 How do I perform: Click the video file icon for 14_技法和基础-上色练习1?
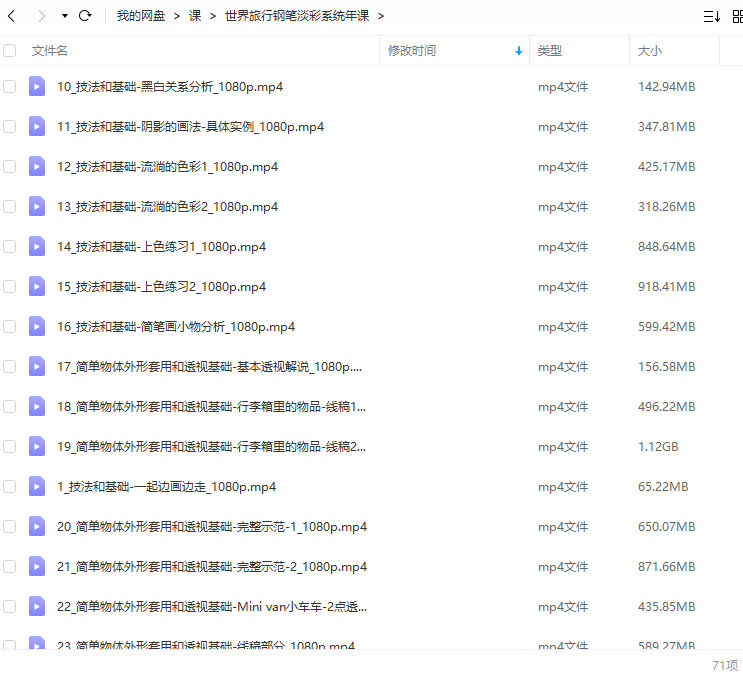(x=37, y=247)
